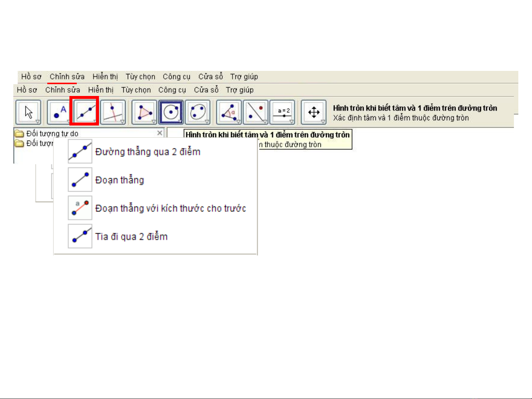This screenshot has height=399, width=532.
Task: Select the Circle with center through point tool
Action: (x=171, y=112)
